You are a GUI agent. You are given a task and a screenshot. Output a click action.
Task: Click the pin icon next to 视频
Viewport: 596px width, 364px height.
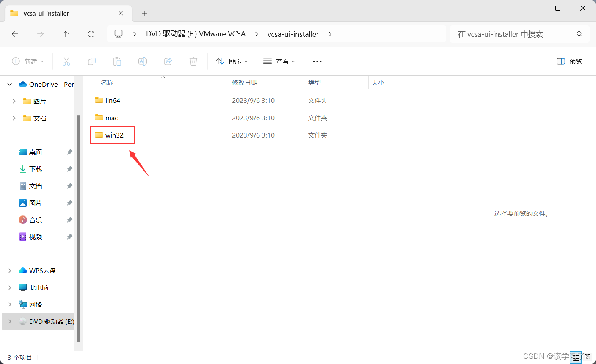[69, 237]
